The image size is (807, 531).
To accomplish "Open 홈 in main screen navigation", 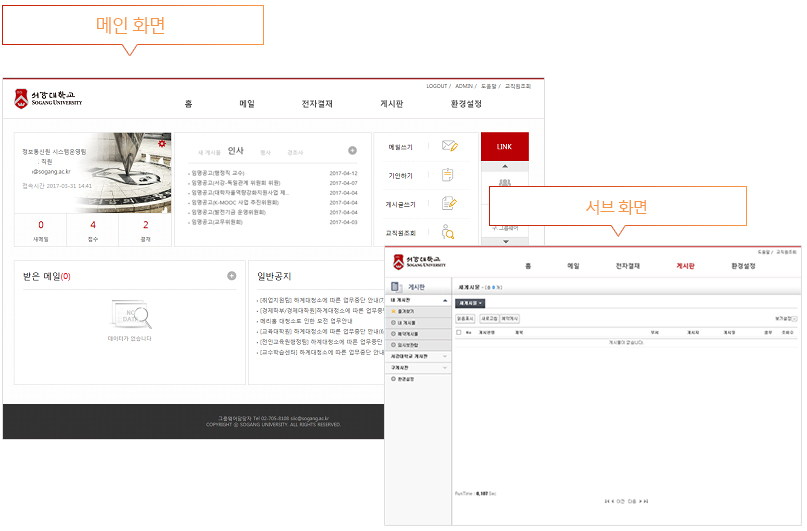I will tap(188, 104).
